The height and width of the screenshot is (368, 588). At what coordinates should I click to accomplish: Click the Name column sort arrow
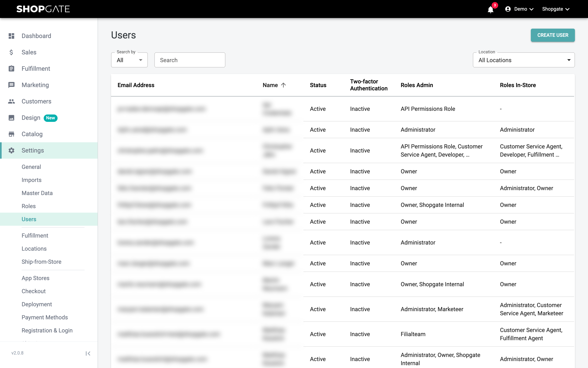tap(283, 85)
